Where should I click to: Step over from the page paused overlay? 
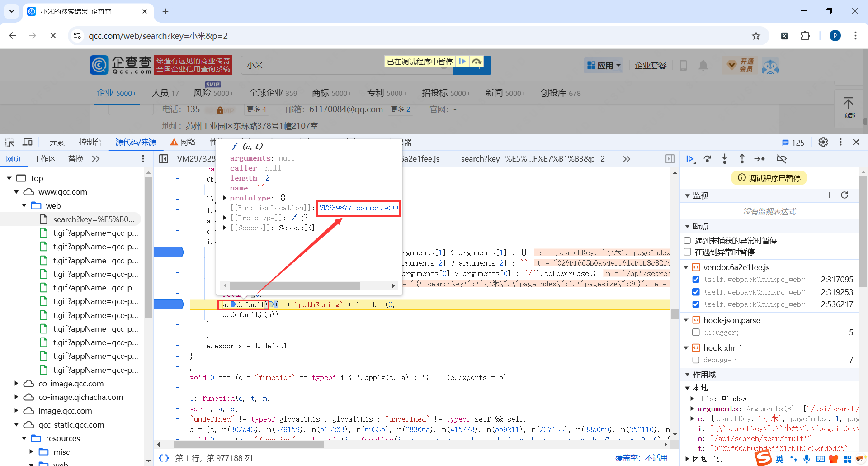pyautogui.click(x=476, y=62)
